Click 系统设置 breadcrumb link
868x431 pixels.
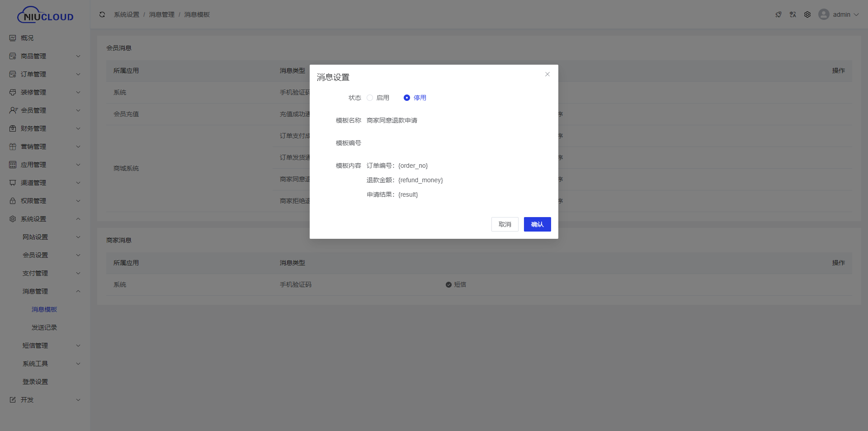[x=127, y=14]
